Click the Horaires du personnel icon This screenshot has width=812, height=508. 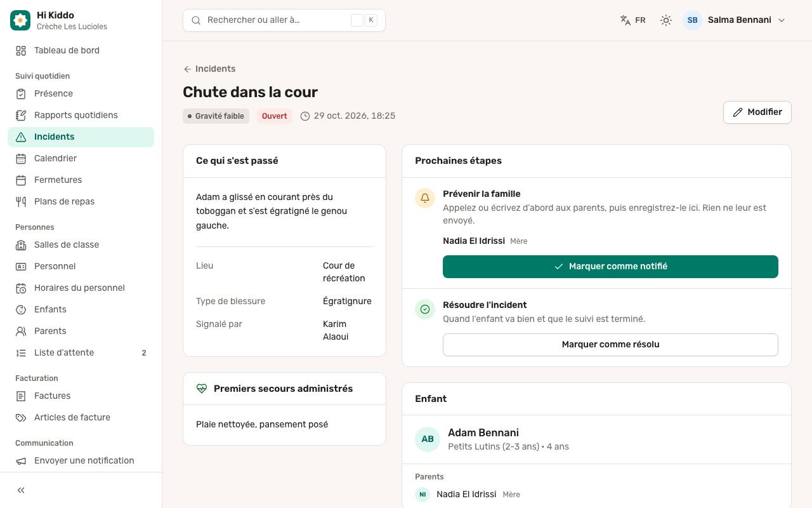[x=21, y=288]
